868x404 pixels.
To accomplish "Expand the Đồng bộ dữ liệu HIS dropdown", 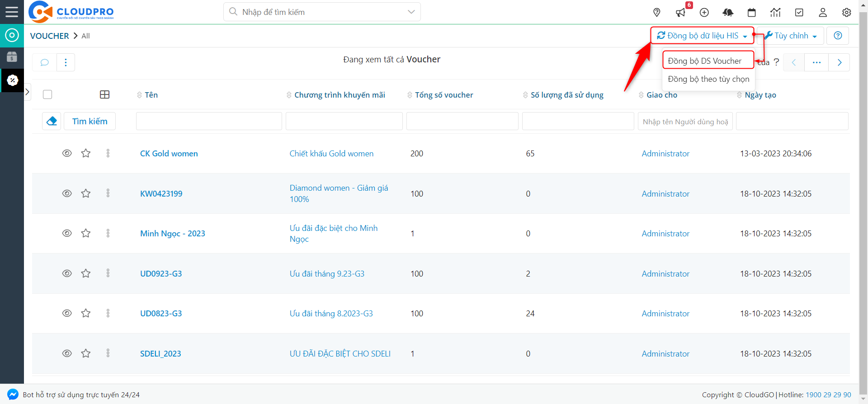I will (x=702, y=36).
